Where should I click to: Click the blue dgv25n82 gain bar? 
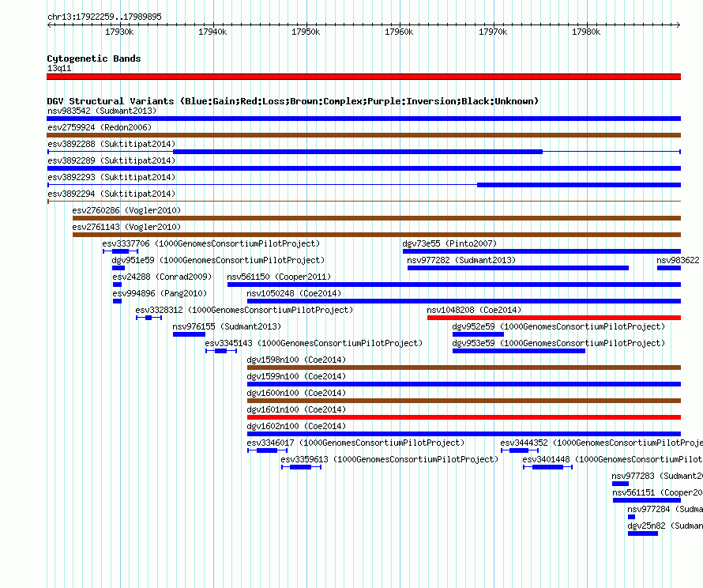tap(643, 533)
